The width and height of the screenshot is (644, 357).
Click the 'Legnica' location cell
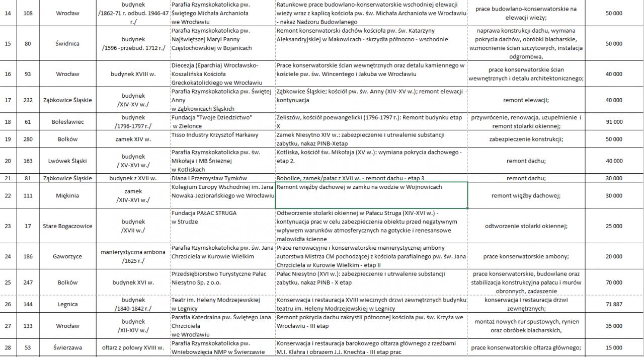[67, 304]
